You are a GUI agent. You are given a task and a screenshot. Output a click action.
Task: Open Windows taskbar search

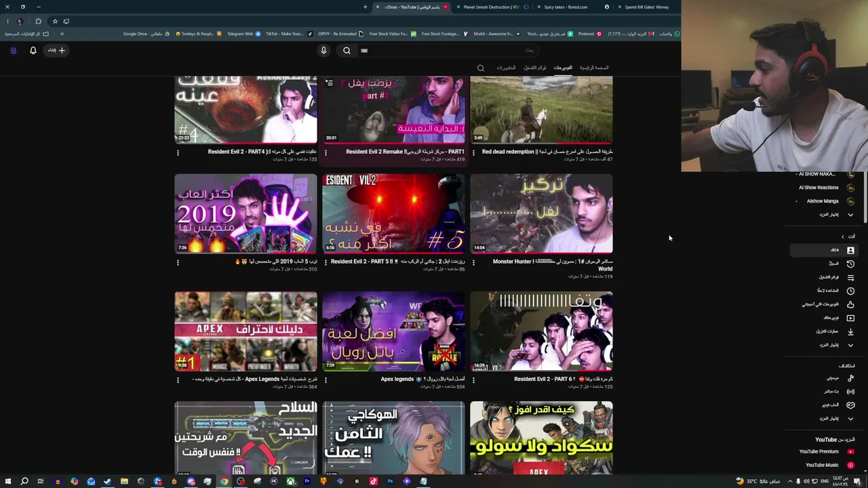pos(24,481)
